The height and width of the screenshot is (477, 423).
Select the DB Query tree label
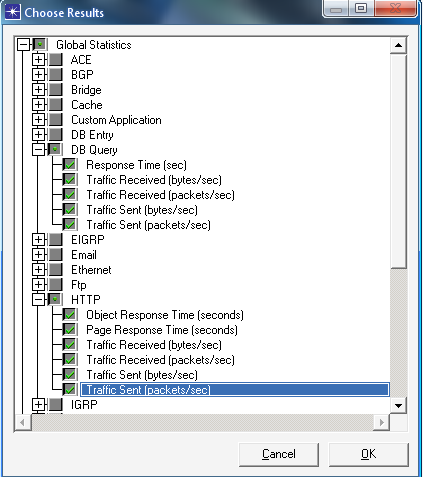(x=94, y=150)
